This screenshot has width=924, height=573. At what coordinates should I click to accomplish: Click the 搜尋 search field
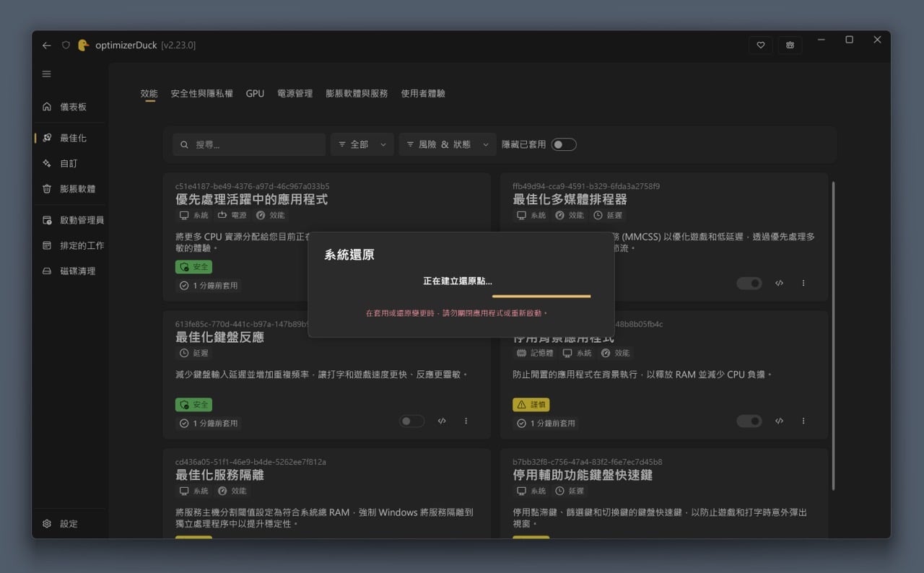pos(249,144)
